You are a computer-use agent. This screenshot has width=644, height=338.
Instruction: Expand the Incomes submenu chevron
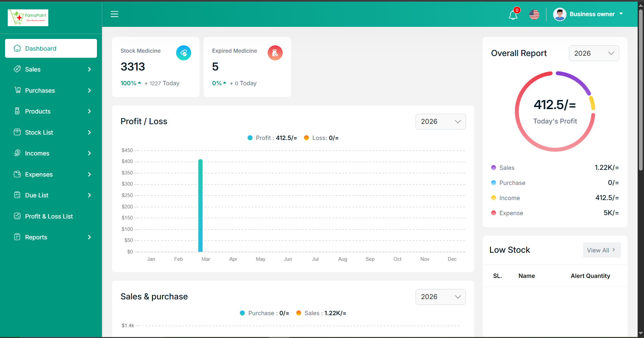click(x=89, y=153)
